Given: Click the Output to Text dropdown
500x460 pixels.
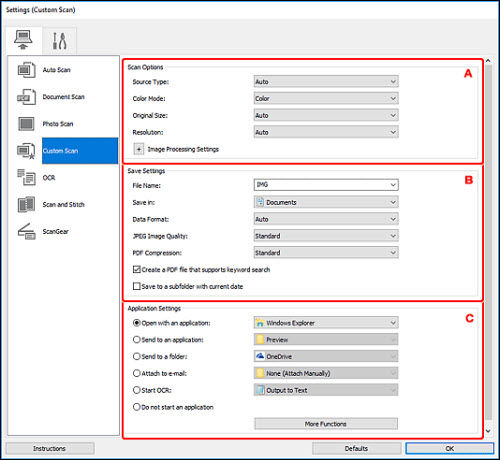Looking at the screenshot, I should click(x=326, y=390).
